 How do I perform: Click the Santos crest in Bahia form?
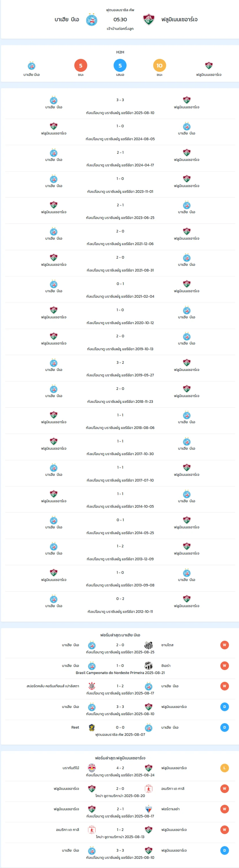pyautogui.click(x=149, y=645)
